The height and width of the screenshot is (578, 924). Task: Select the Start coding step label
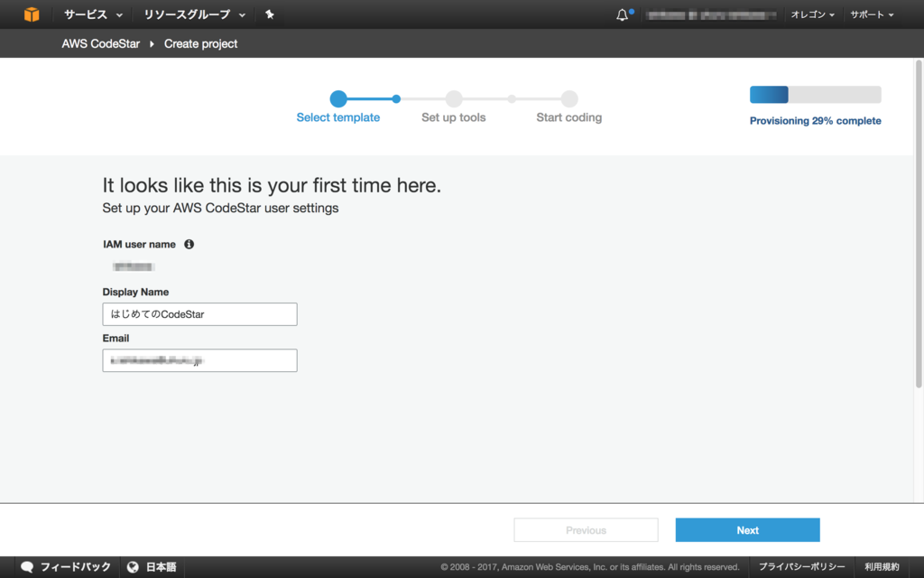coord(569,117)
